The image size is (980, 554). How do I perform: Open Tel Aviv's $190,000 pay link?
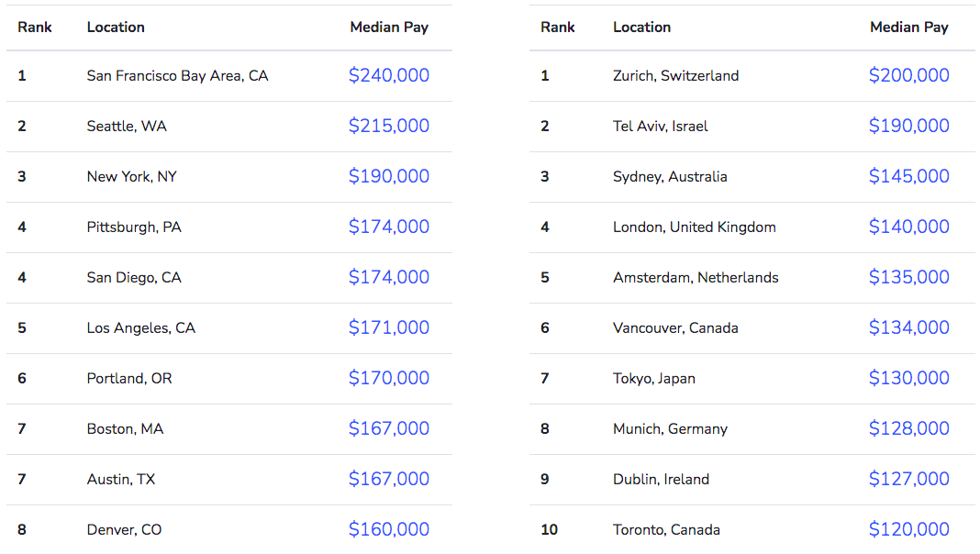908,127
